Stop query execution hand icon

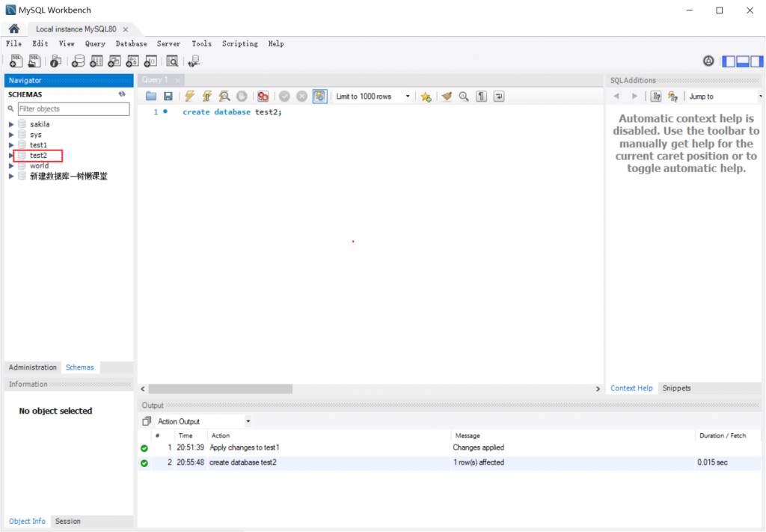242,97
